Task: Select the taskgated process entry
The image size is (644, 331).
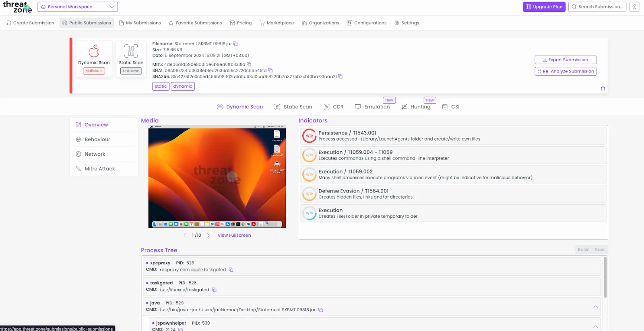Action: click(372, 286)
